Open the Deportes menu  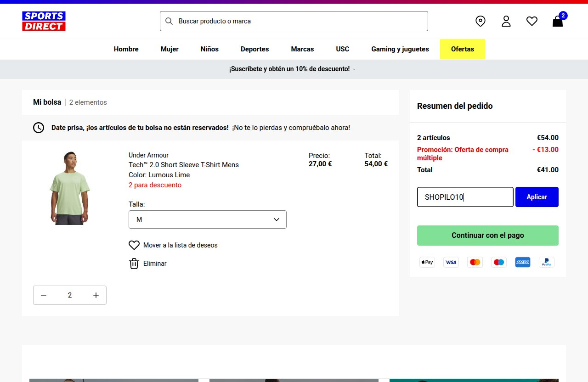255,49
